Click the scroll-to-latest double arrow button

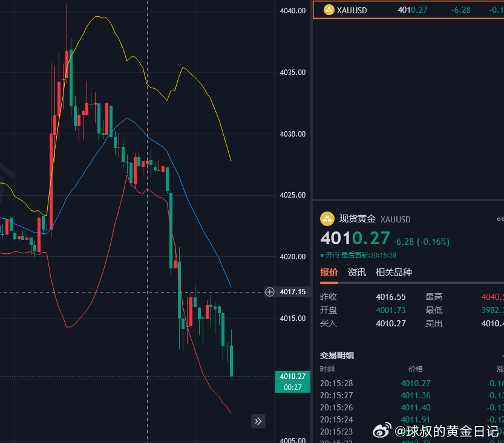(258, 421)
